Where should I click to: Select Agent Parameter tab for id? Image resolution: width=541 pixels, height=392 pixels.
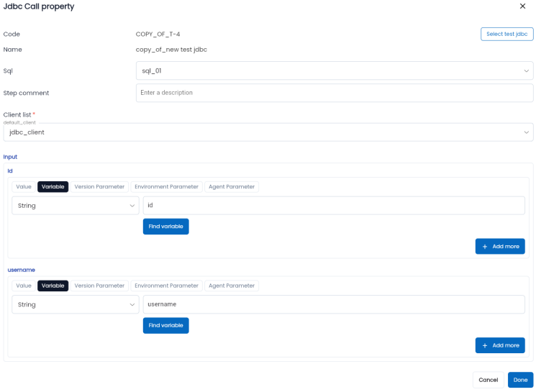(x=231, y=186)
